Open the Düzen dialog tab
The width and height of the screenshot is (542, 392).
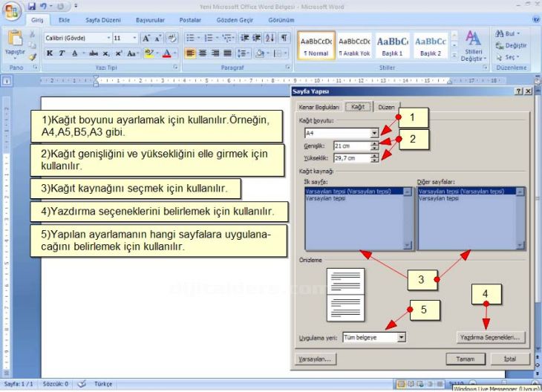[x=386, y=107]
